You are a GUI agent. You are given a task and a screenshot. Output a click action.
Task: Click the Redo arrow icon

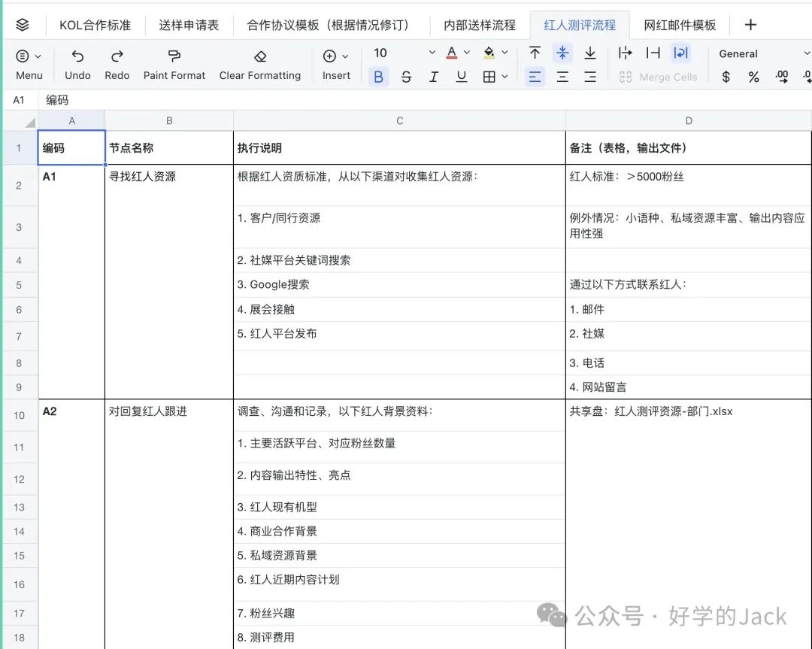click(117, 56)
